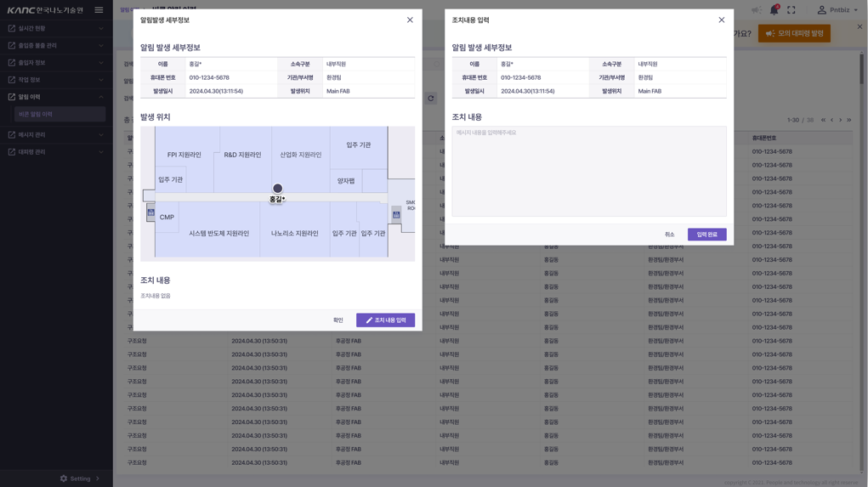Click the fullscreen toggle icon
Viewport: 868px width, 487px height.
(791, 10)
